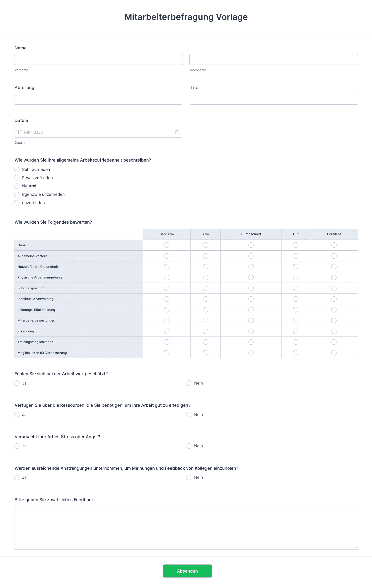Screen dimensions: 372x588
Task: Answer 'Ja' to Stress oder Angst question
Action: coord(17,446)
